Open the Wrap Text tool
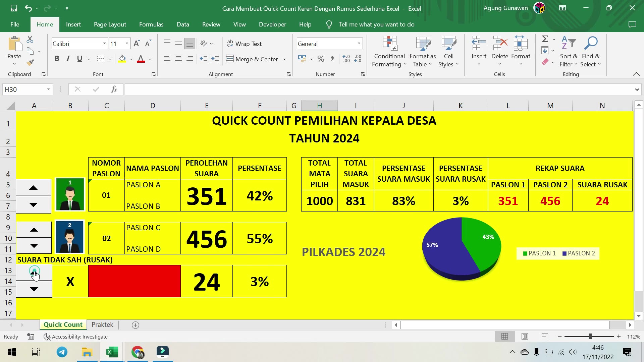The image size is (644, 362). point(245,44)
